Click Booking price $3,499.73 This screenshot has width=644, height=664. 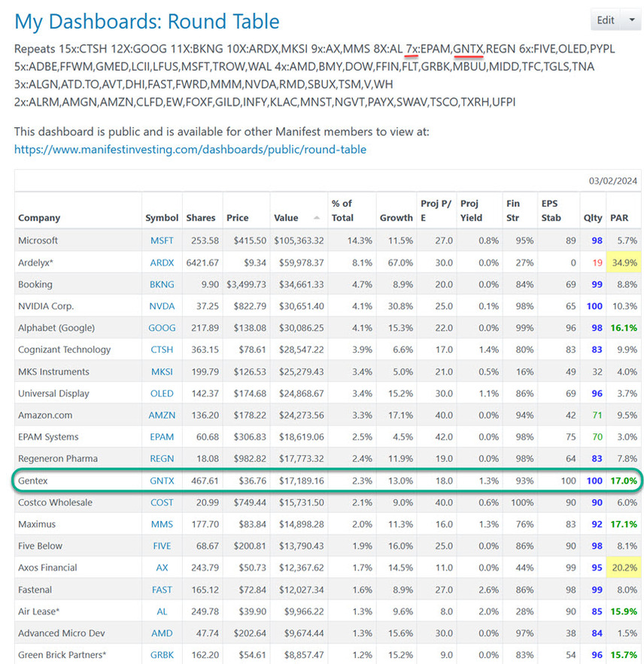point(246,284)
